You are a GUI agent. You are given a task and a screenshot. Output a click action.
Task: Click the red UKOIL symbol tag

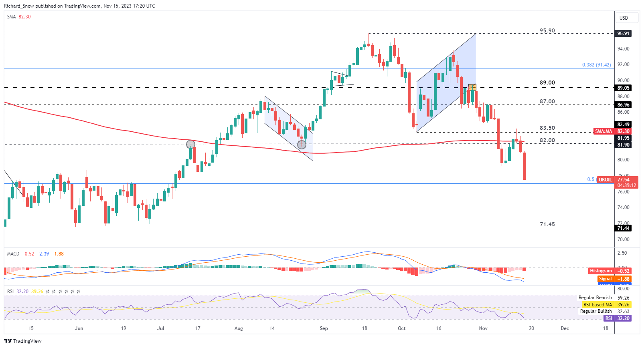point(606,180)
